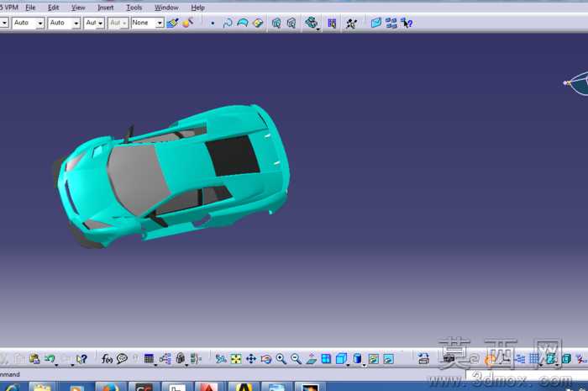
Task: Click the Isometric View cube icon
Action: tap(341, 359)
